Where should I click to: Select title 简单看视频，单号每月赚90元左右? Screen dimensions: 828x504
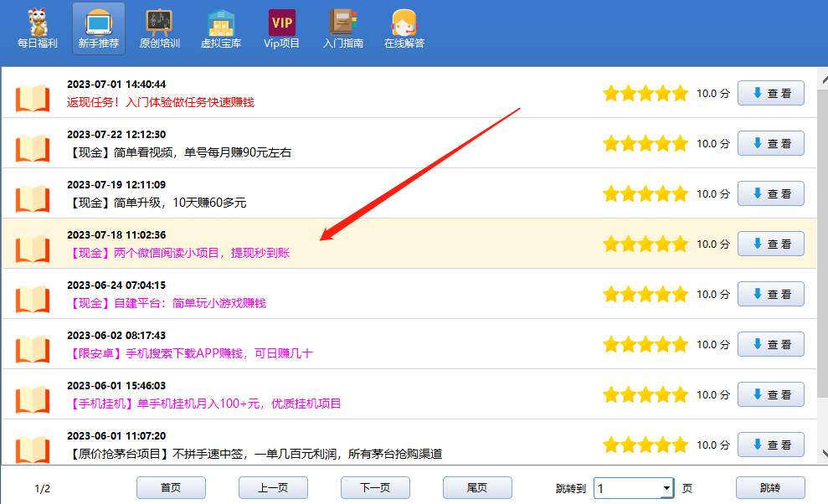tap(179, 152)
